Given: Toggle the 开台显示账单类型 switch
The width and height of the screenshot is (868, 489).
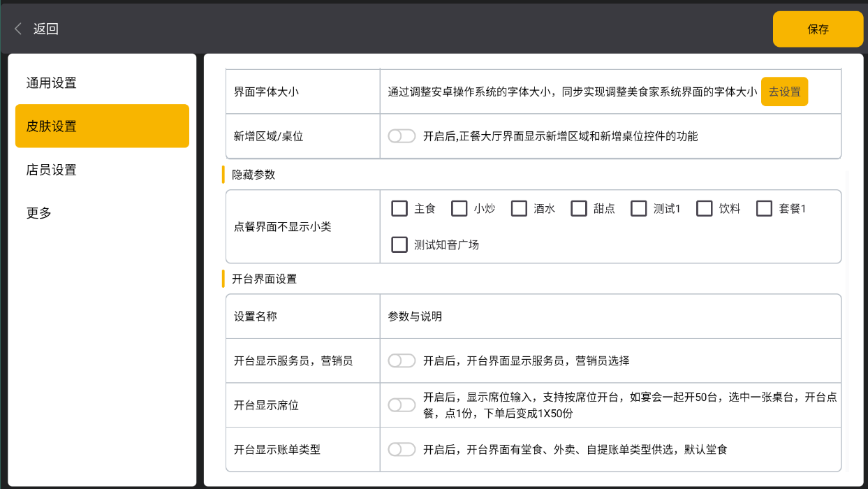Looking at the screenshot, I should [x=402, y=449].
